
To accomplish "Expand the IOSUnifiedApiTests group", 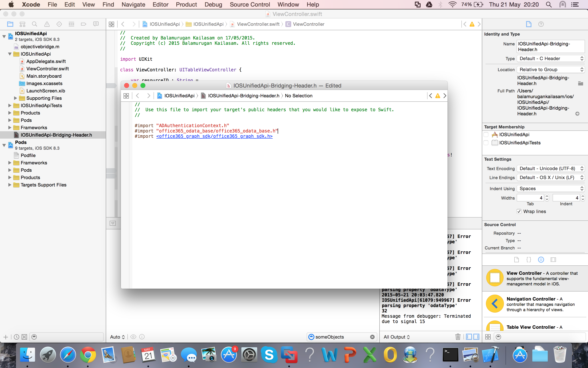I will coord(9,105).
